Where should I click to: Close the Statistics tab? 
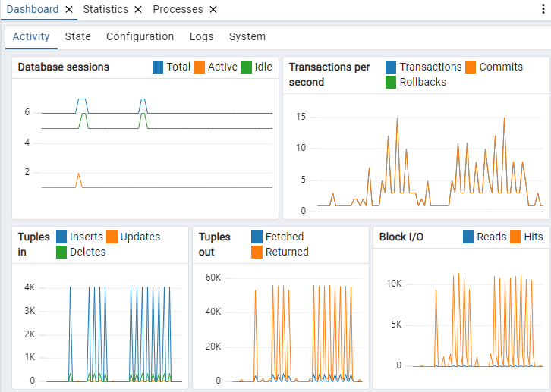click(137, 10)
